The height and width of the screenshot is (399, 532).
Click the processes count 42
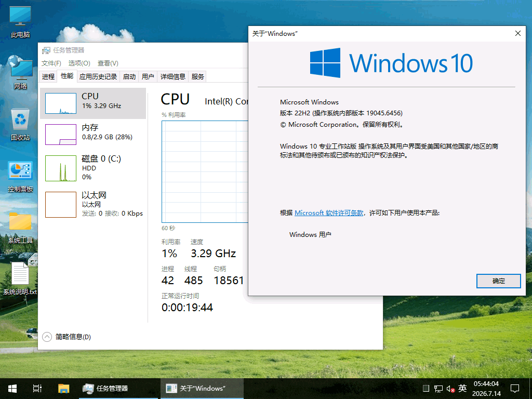tap(168, 281)
